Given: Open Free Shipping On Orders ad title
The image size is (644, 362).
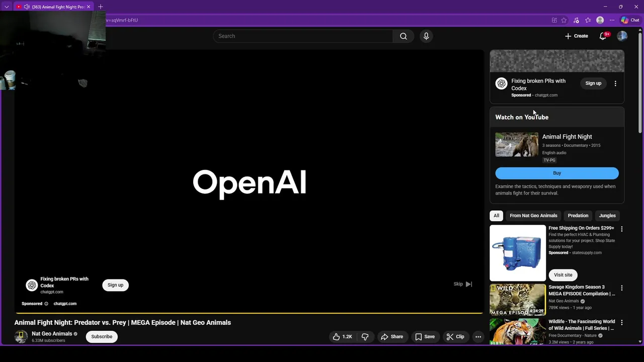Looking at the screenshot, I should (x=581, y=228).
